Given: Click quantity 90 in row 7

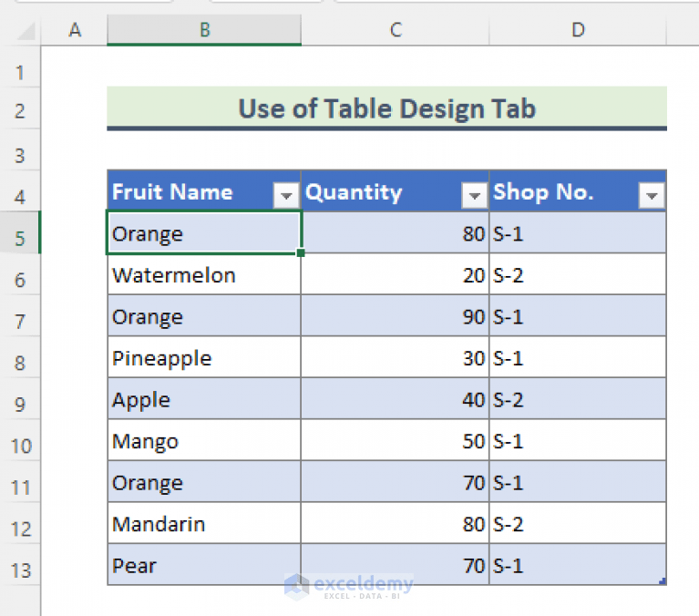Looking at the screenshot, I should tap(395, 315).
